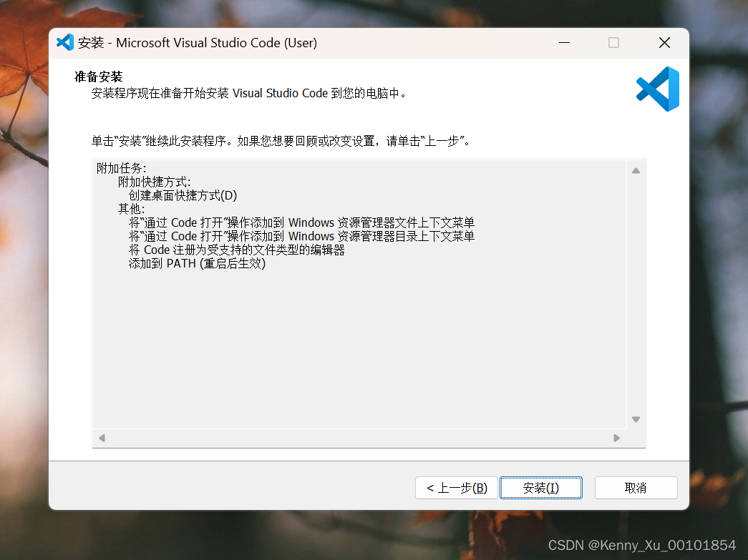Click the 其他: line in summary
The height and width of the screenshot is (560, 748).
131,210
